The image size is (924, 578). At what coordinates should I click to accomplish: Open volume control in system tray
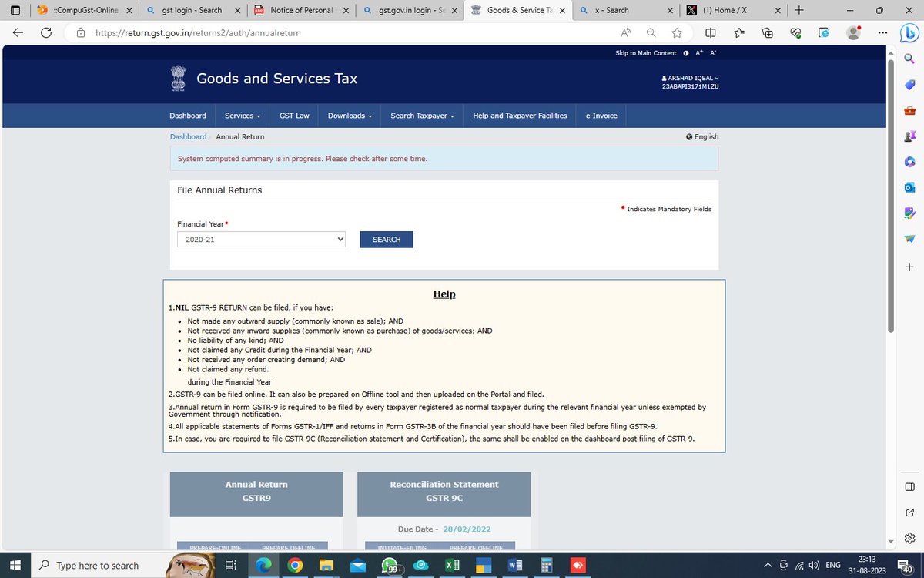coord(814,565)
